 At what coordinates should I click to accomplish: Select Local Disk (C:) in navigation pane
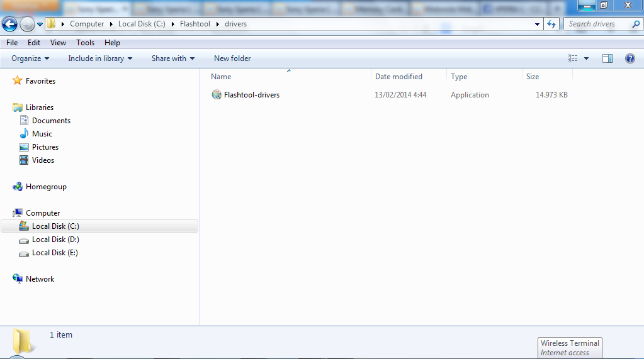[x=55, y=226]
